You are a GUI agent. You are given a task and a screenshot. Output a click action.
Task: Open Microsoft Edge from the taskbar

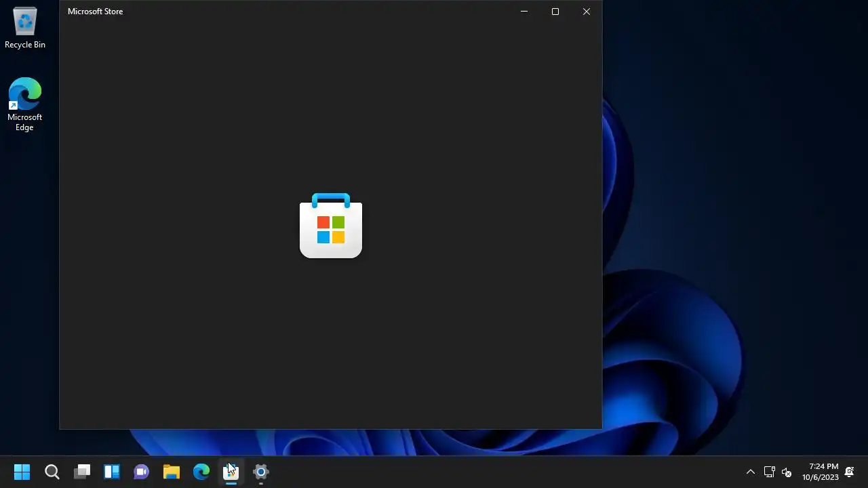point(201,472)
